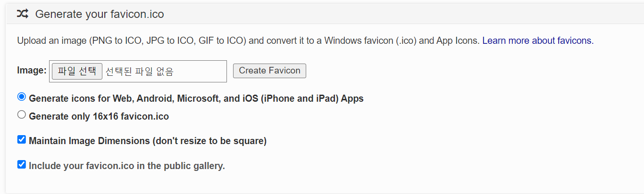Open the file chooser with 파일 선택 button
This screenshot has width=644, height=194.
point(77,71)
